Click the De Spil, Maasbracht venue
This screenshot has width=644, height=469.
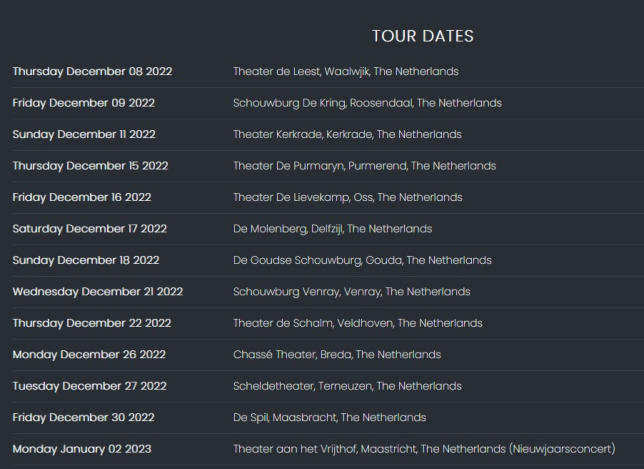pos(329,418)
